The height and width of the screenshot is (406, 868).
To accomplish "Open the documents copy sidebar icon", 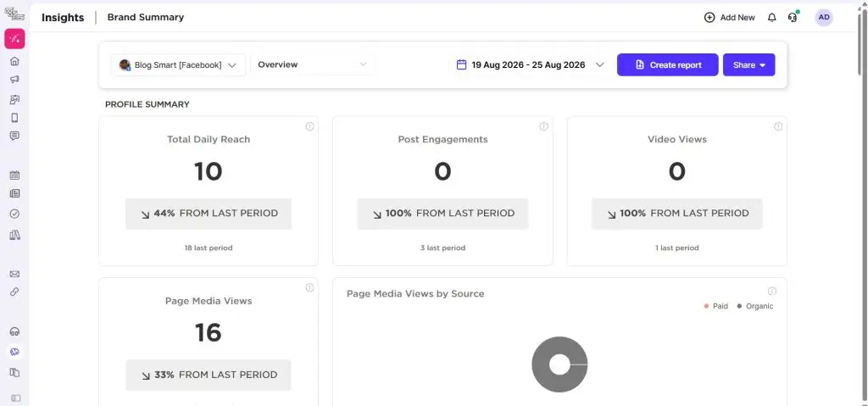I will click(15, 372).
